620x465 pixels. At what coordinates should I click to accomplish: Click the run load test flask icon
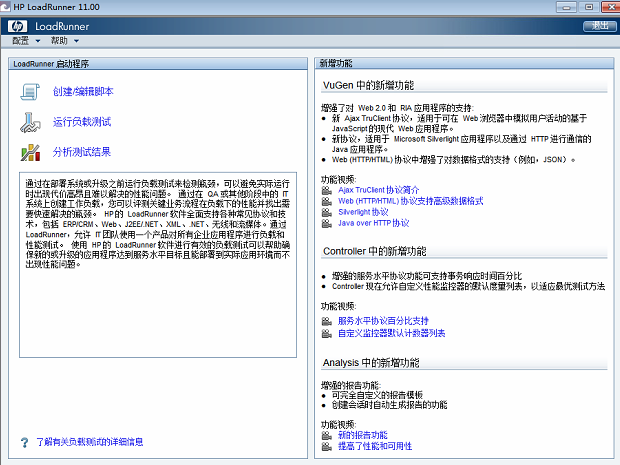pyautogui.click(x=30, y=122)
